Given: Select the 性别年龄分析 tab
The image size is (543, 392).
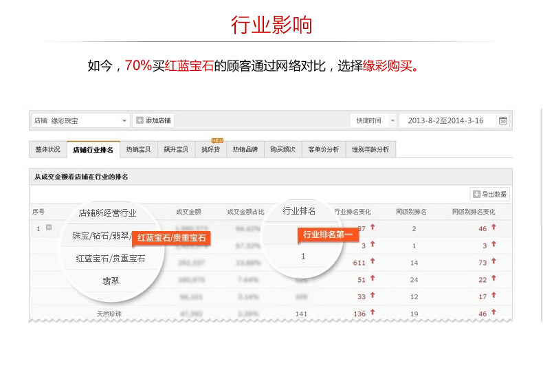Looking at the screenshot, I should pos(370,149).
